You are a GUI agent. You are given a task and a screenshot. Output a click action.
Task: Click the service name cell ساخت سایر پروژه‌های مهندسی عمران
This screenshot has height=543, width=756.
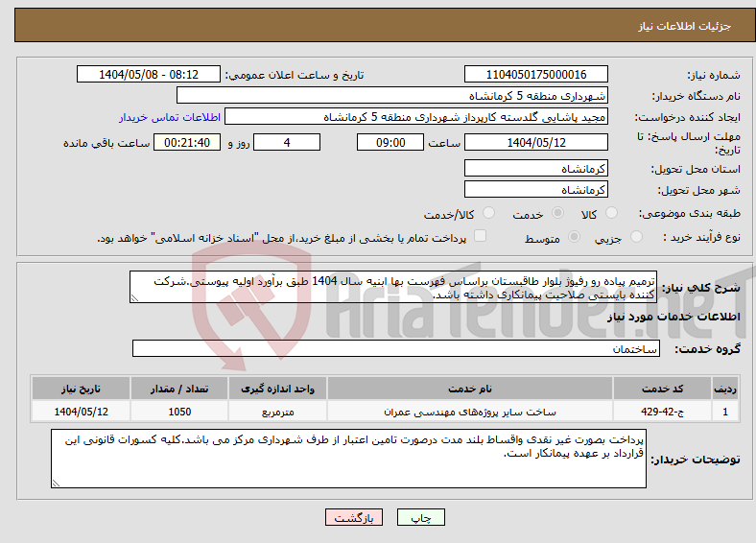(x=469, y=412)
